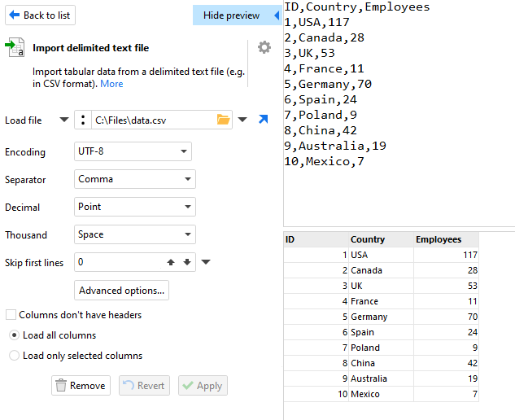This screenshot has width=515, height=420.
Task: Go Back to list
Action: [40, 15]
